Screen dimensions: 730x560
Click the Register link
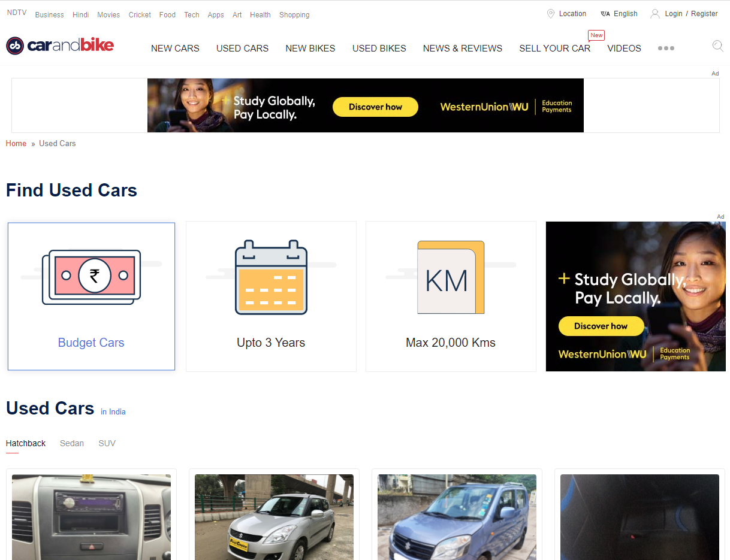tap(704, 14)
